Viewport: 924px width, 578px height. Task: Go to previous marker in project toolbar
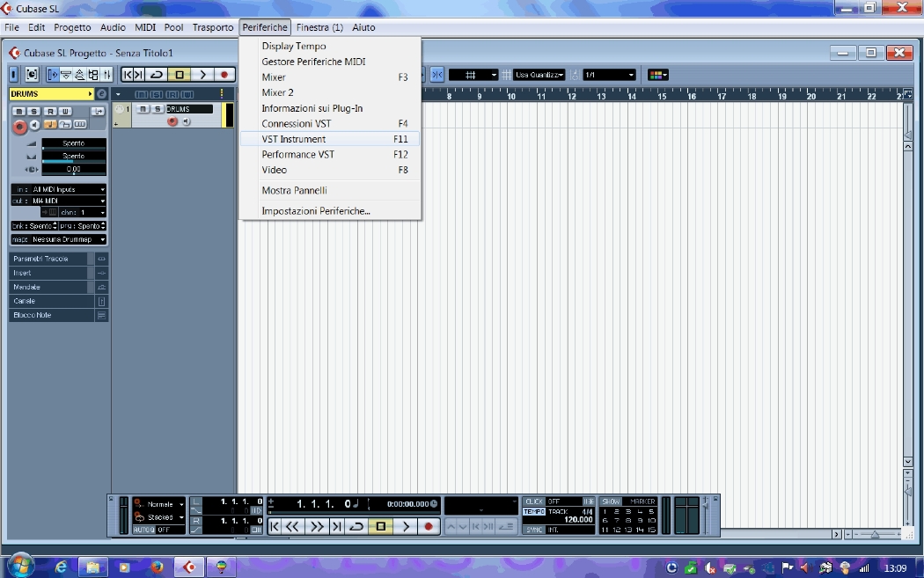(128, 74)
